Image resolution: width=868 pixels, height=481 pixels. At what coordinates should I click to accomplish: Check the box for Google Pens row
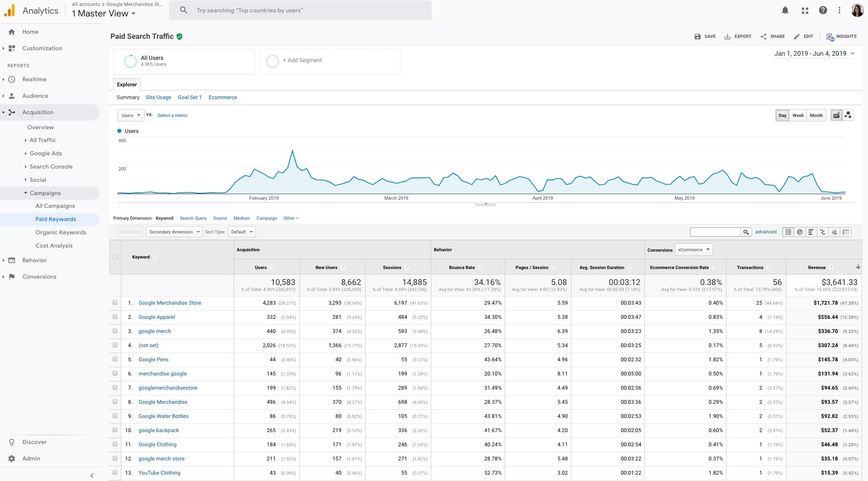click(115, 359)
